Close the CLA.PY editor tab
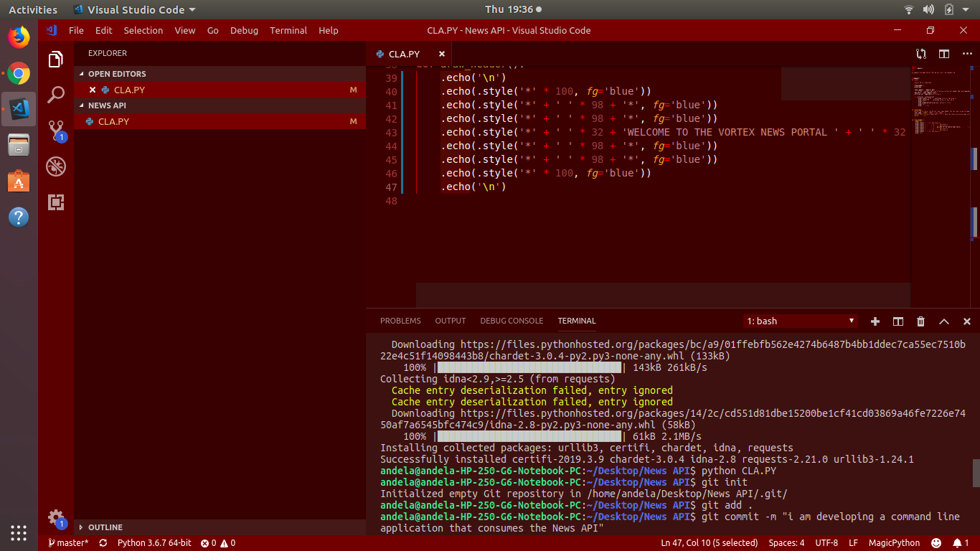The width and height of the screenshot is (980, 551). 442,54
